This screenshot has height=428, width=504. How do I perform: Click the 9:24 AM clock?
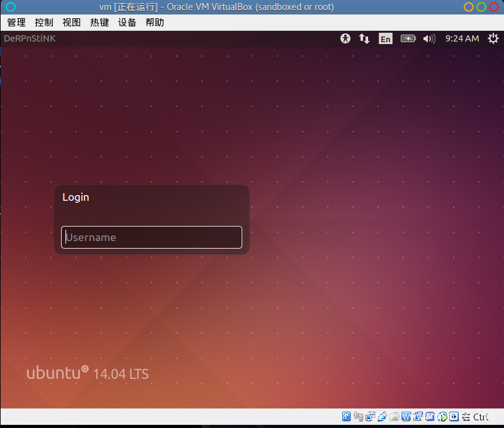point(462,38)
